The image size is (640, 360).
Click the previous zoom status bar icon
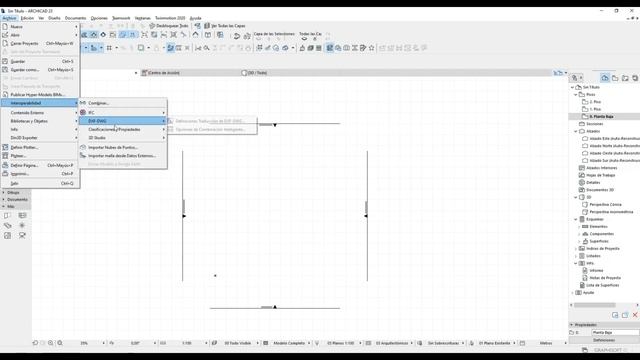pos(35,343)
